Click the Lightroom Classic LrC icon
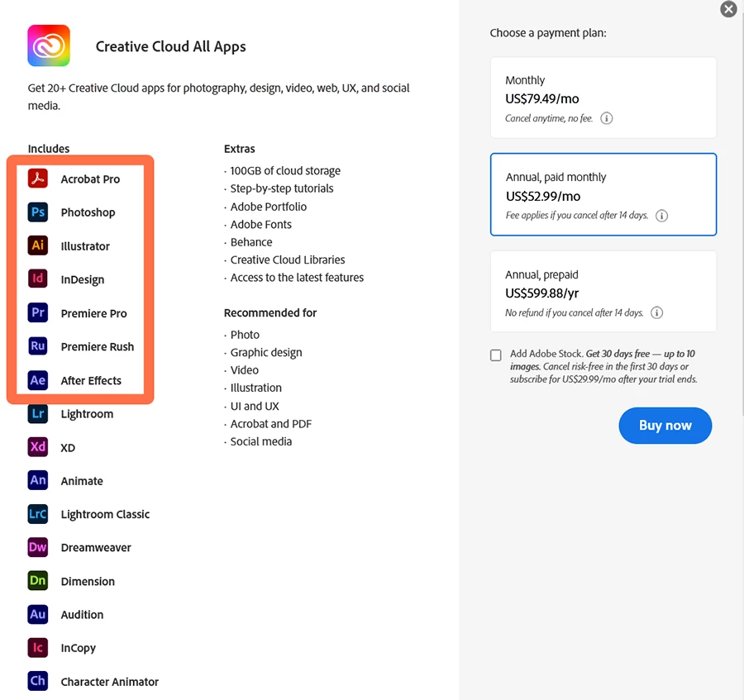 [38, 514]
